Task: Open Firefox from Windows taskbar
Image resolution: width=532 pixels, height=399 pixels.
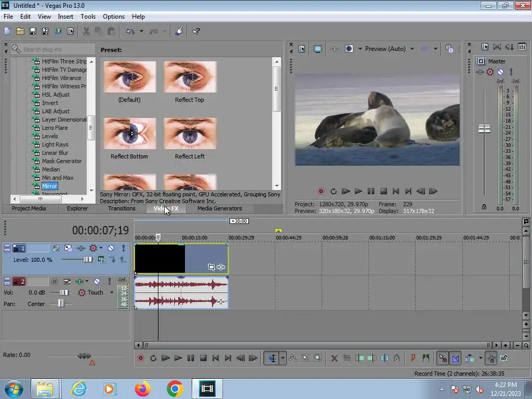Action: (142, 389)
